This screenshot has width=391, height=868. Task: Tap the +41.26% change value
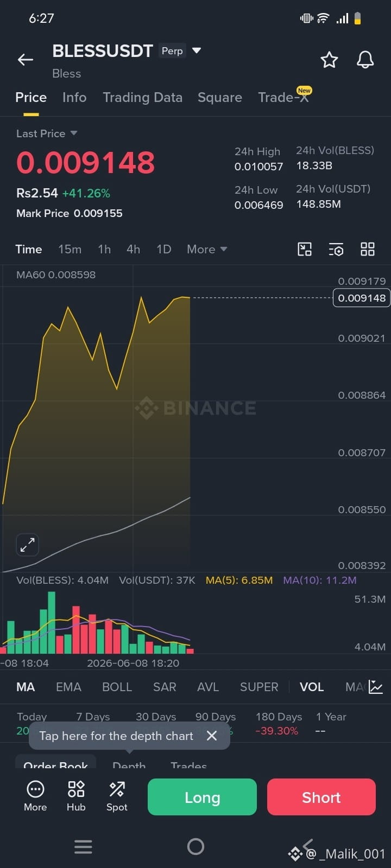coord(86,193)
